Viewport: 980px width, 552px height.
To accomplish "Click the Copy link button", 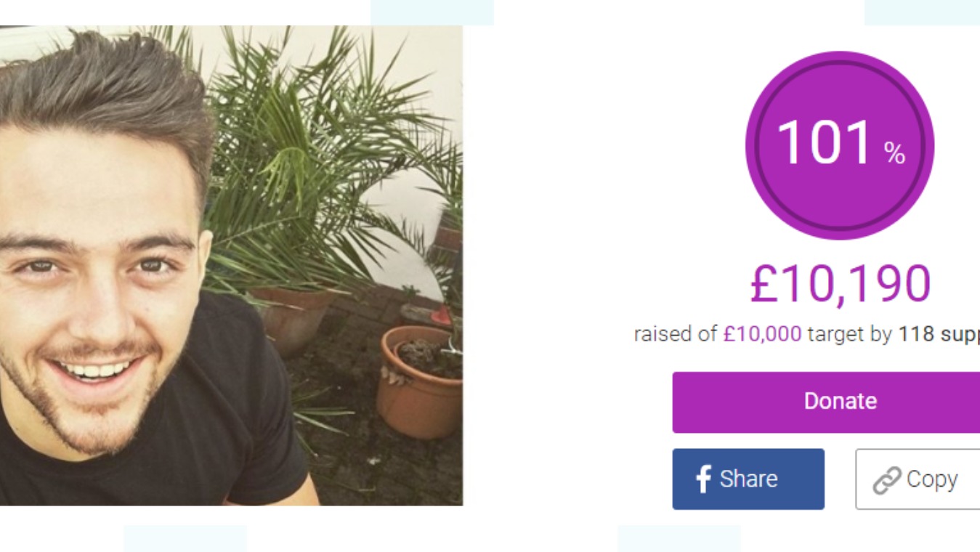I will [918, 479].
